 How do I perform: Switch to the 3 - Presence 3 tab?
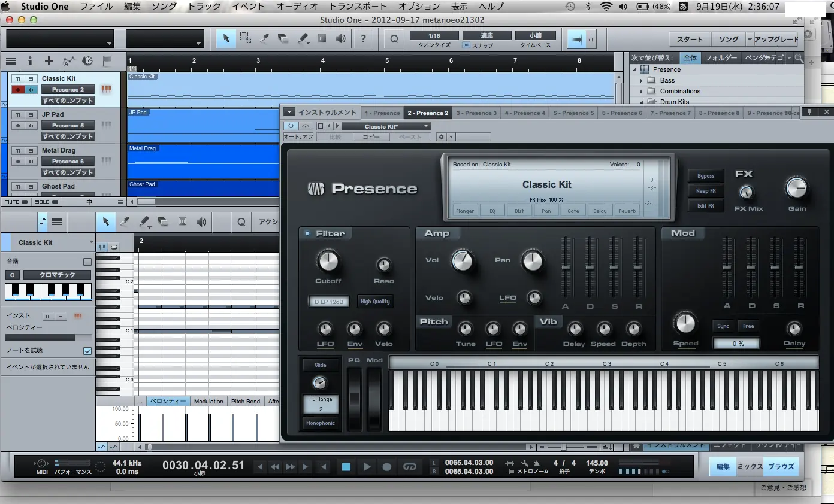coord(476,113)
